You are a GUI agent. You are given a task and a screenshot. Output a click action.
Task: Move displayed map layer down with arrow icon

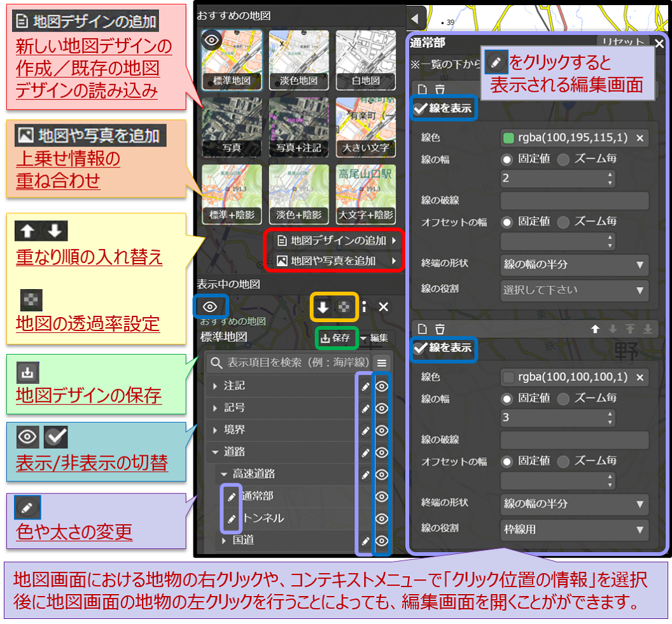(x=323, y=307)
